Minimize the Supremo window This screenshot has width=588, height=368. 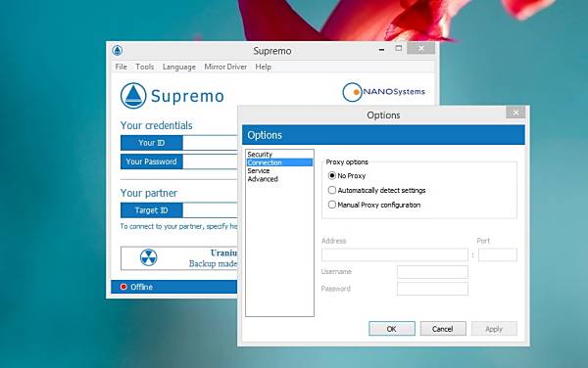tap(381, 49)
